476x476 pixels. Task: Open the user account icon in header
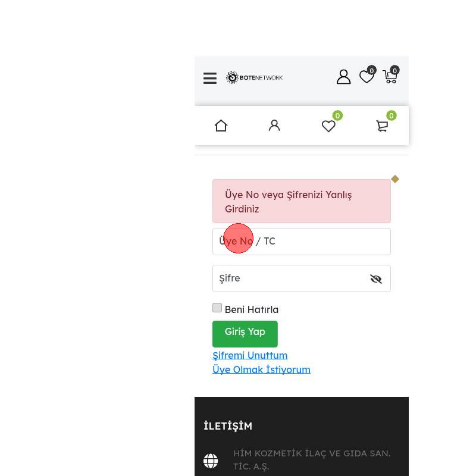click(343, 77)
